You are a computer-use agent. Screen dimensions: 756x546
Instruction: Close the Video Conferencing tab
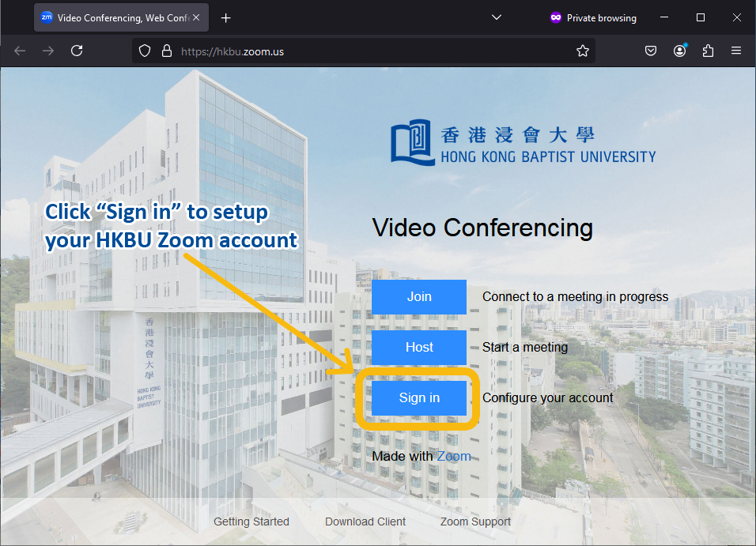point(197,17)
